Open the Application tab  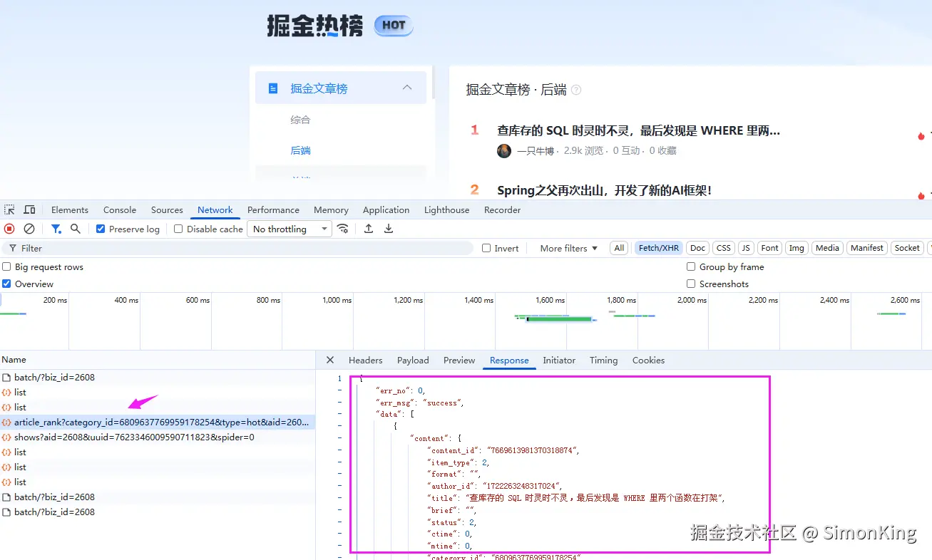386,210
